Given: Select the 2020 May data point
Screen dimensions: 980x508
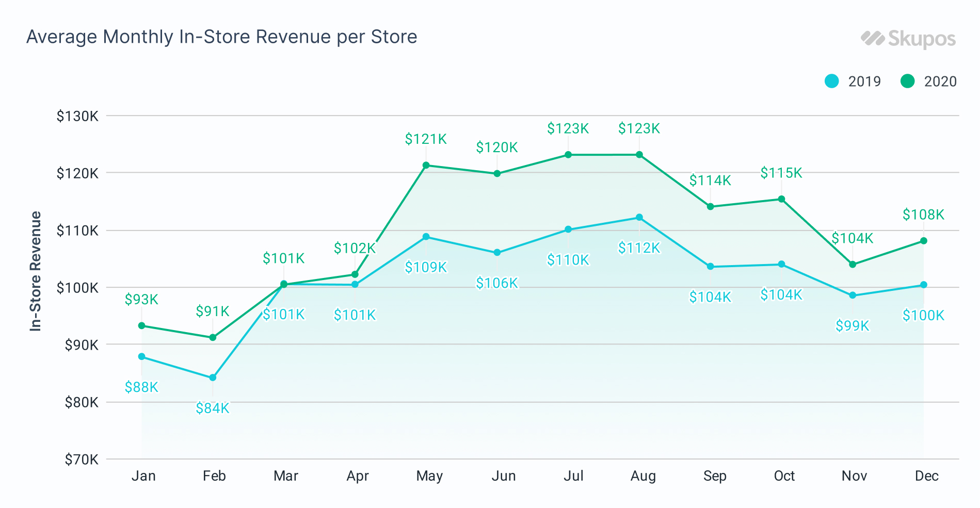Looking at the screenshot, I should click(426, 166).
